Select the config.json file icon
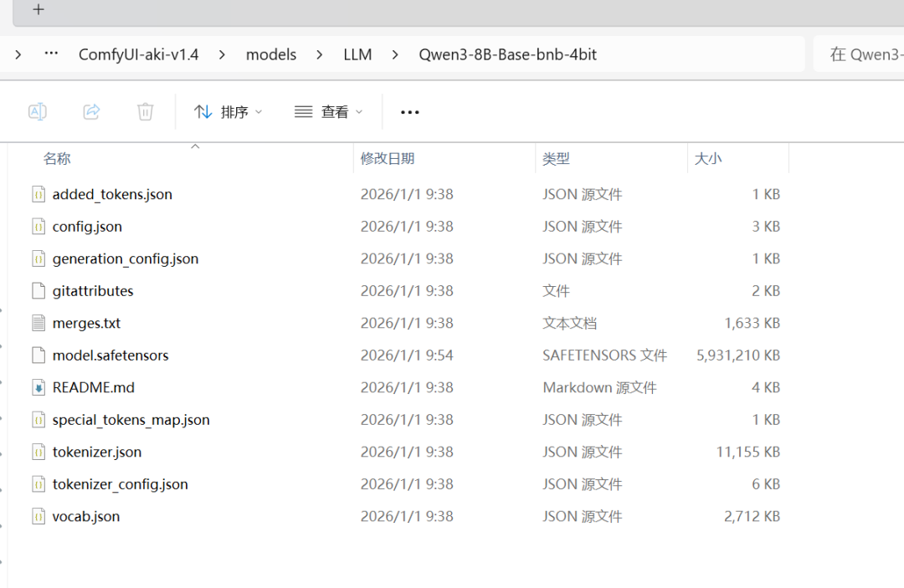 coord(39,227)
